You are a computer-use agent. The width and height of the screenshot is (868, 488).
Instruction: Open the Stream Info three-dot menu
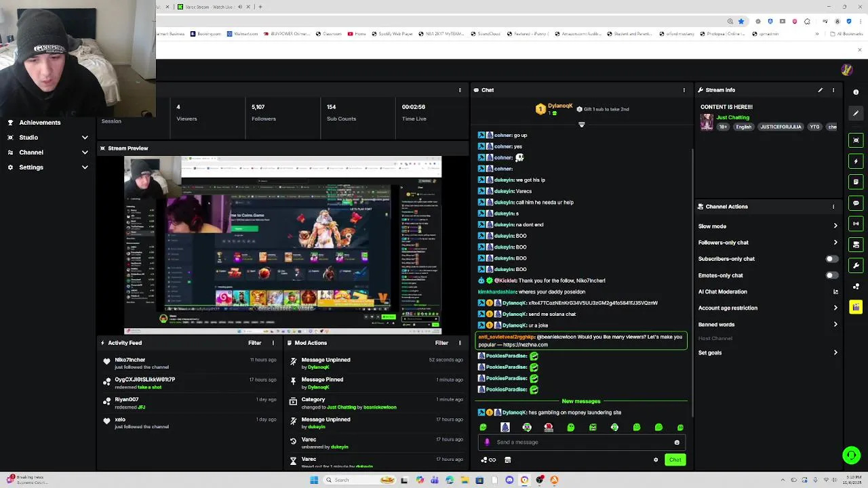click(x=833, y=90)
